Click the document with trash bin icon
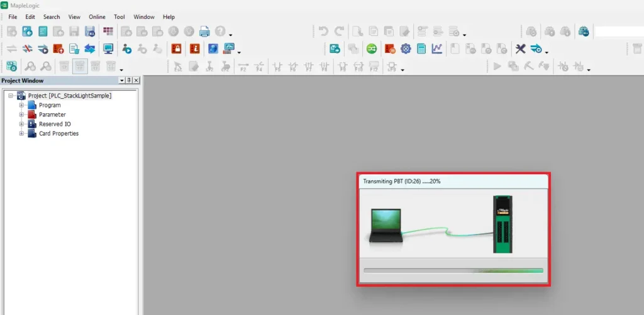This screenshot has height=315, width=644. point(74,49)
